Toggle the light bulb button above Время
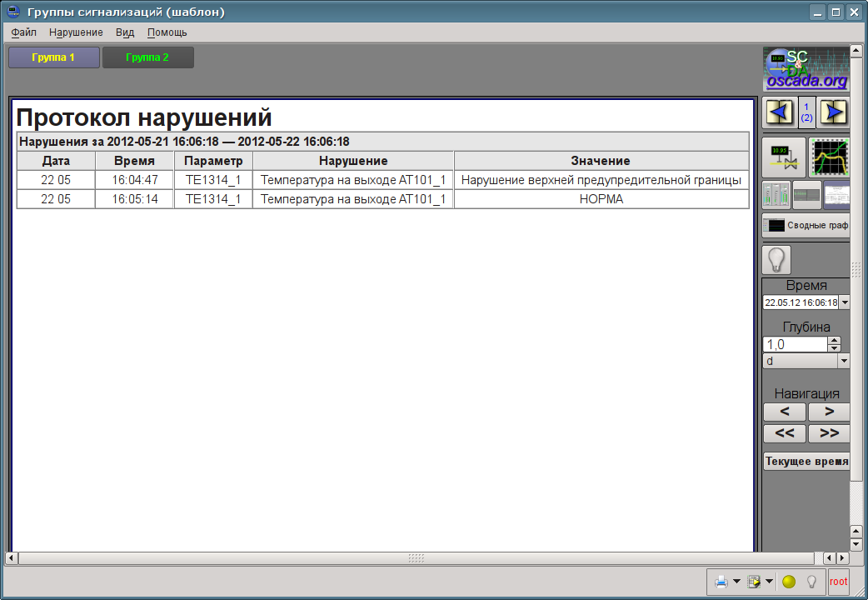 point(776,260)
